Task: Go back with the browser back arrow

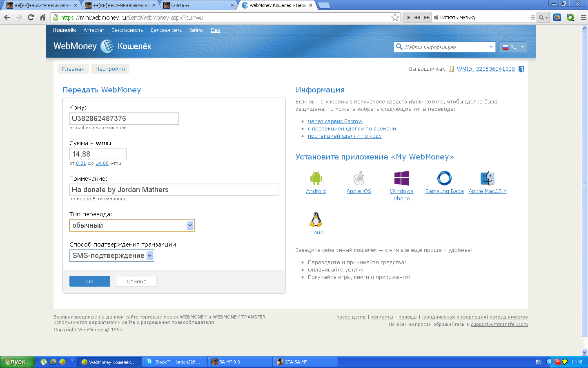Action: tap(7, 18)
